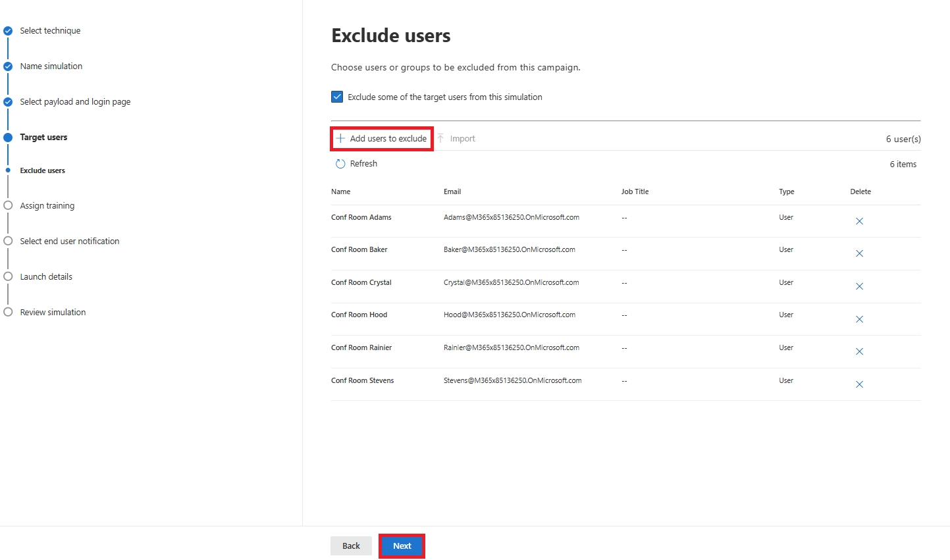Screen dimensions: 950x560
Task: Remove Conf Room Hood using the delete icon
Action: point(859,319)
